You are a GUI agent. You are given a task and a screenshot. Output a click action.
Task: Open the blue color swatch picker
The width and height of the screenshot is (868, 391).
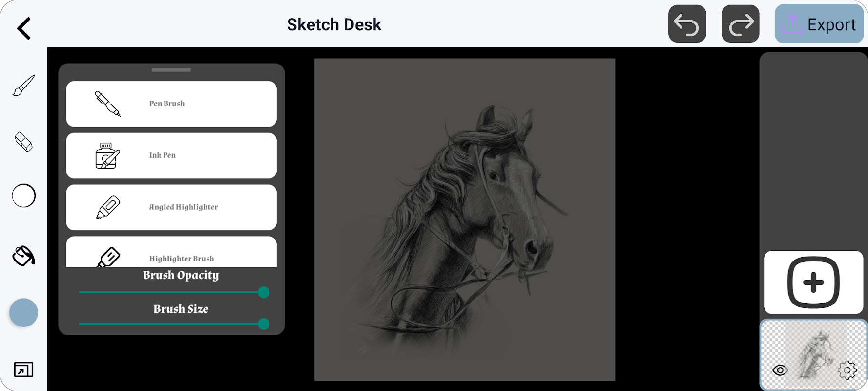[23, 313]
